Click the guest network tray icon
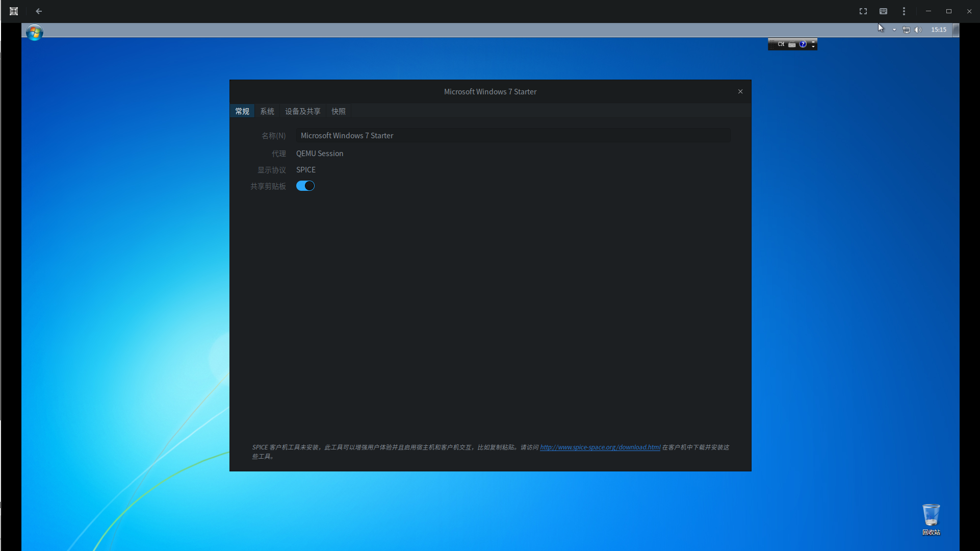This screenshot has width=980, height=551. [x=906, y=30]
